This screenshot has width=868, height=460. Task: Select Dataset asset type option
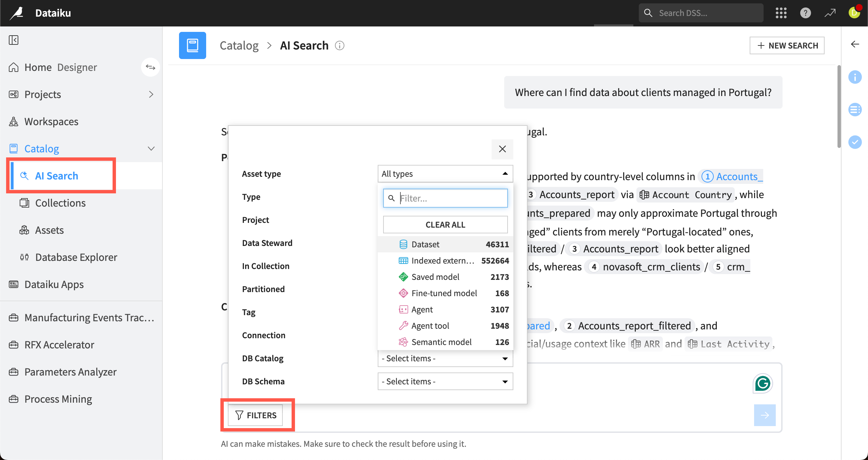[445, 244]
